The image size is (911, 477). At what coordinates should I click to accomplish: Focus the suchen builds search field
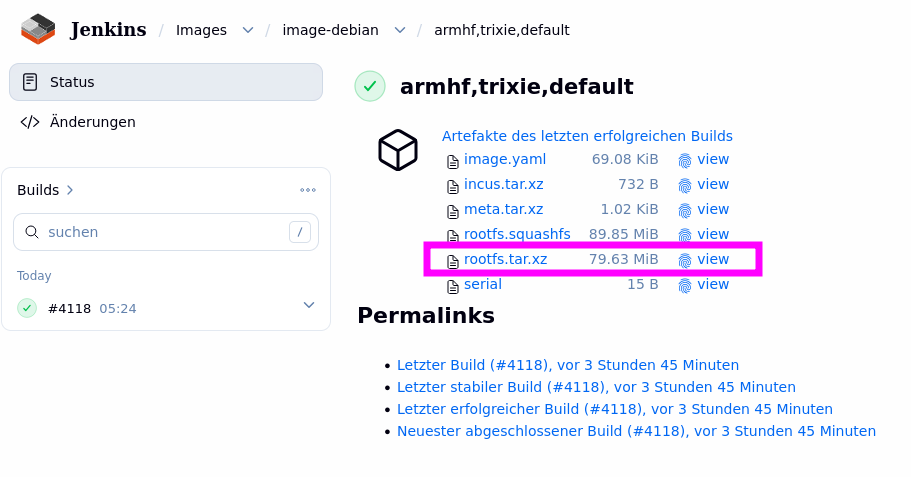[166, 232]
